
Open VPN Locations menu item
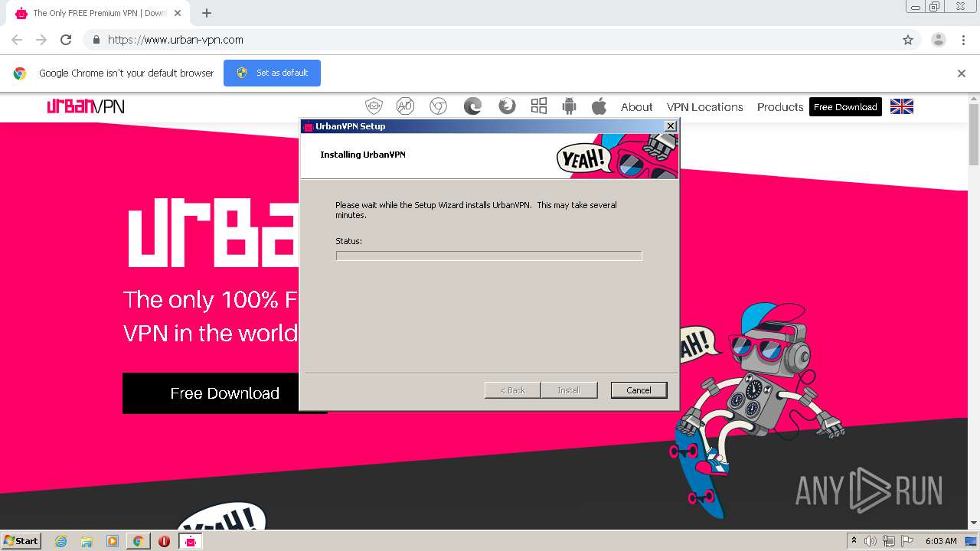click(x=705, y=107)
